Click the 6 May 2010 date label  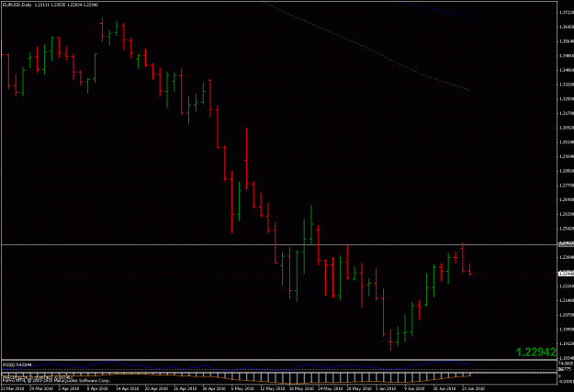tap(243, 388)
